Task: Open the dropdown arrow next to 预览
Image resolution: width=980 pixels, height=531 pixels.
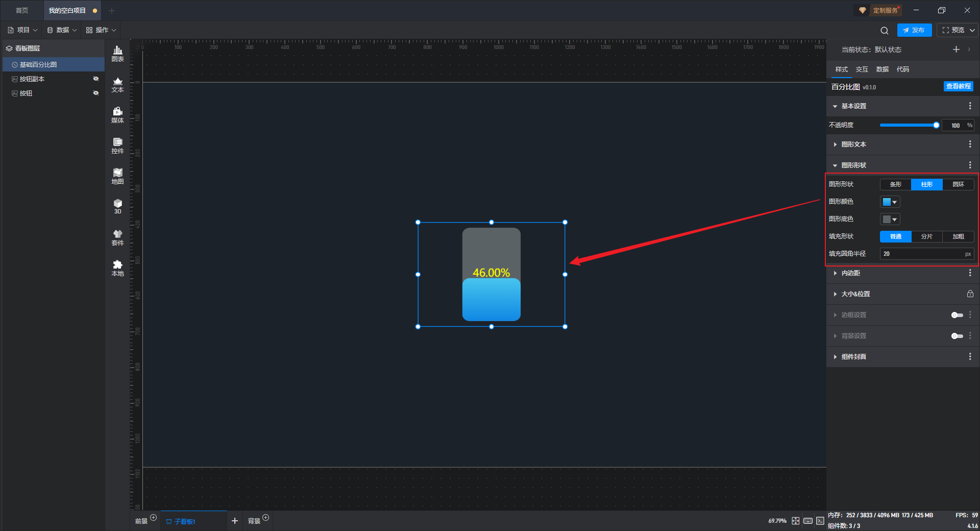Action: pos(972,30)
